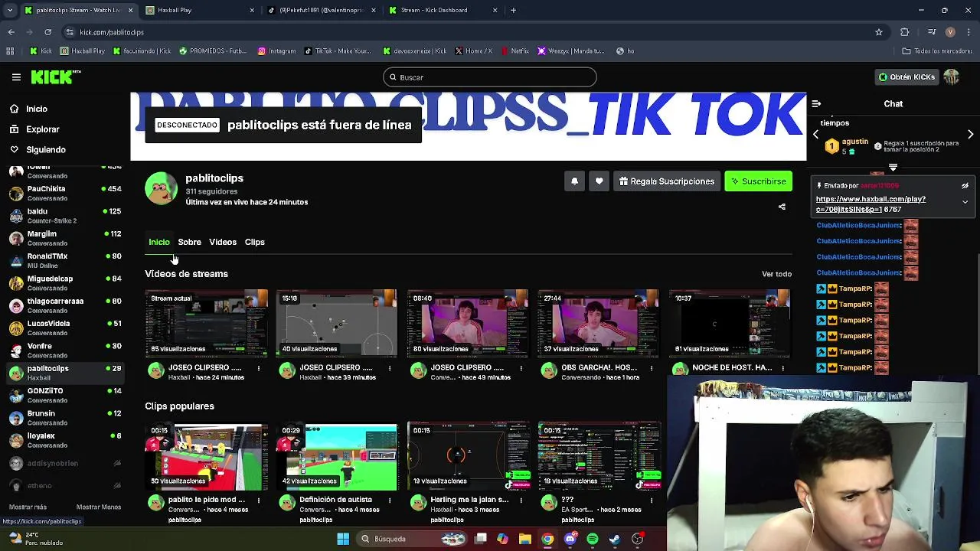980x551 pixels.
Task: Open Home / X bookmark
Action: point(474,51)
